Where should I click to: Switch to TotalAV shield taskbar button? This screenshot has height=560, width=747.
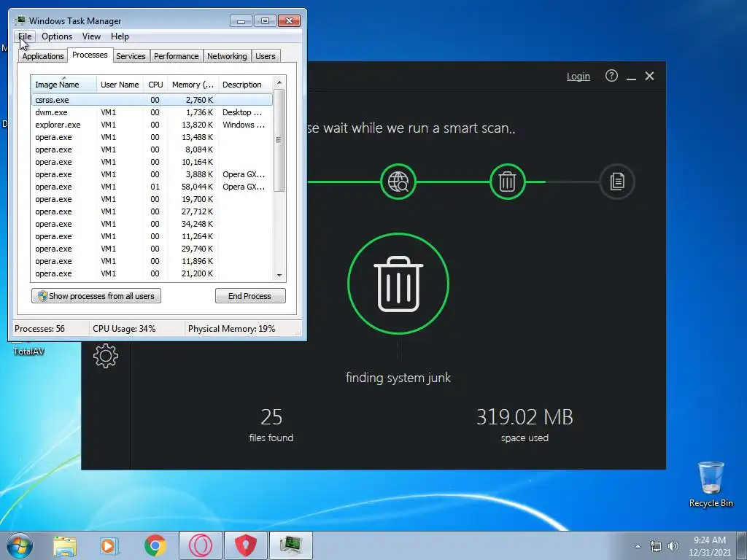point(246,545)
